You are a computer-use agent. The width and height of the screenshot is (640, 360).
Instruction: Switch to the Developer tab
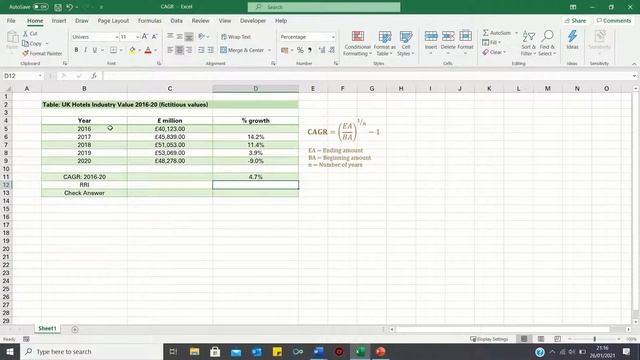pyautogui.click(x=253, y=20)
